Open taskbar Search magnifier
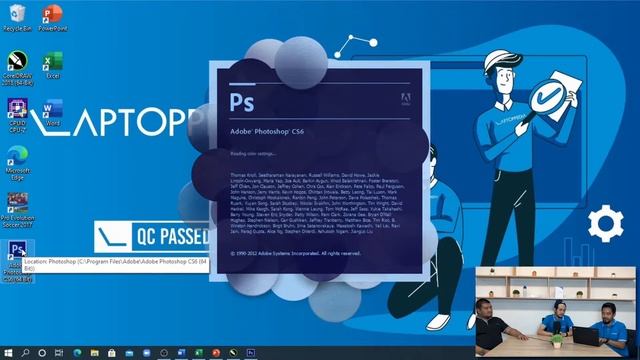 [25, 353]
